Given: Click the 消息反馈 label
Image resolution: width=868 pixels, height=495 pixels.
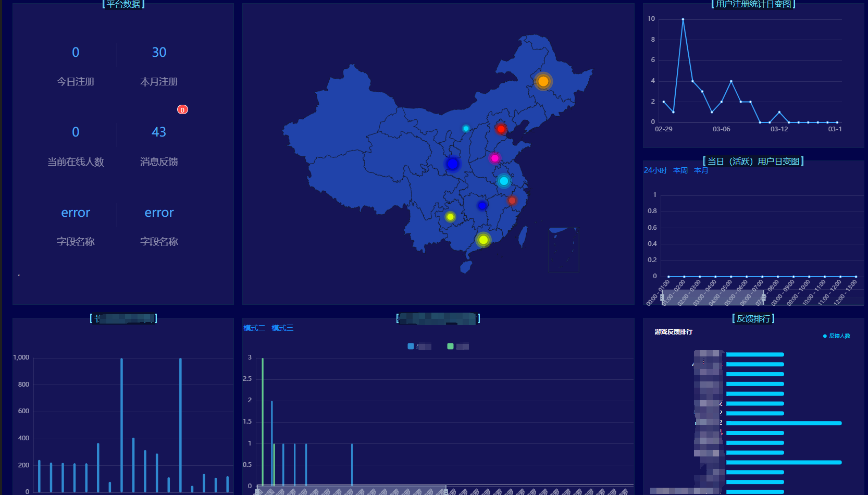Looking at the screenshot, I should pyautogui.click(x=159, y=162).
